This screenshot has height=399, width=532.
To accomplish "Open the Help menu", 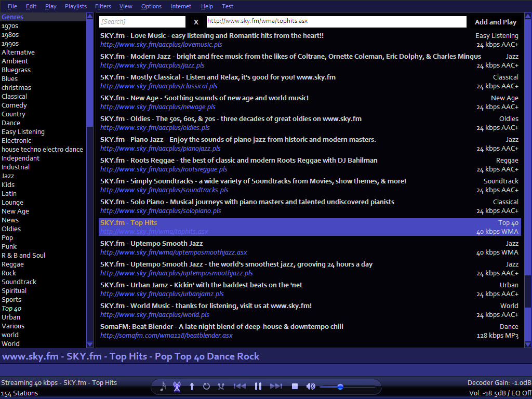I will tap(207, 6).
